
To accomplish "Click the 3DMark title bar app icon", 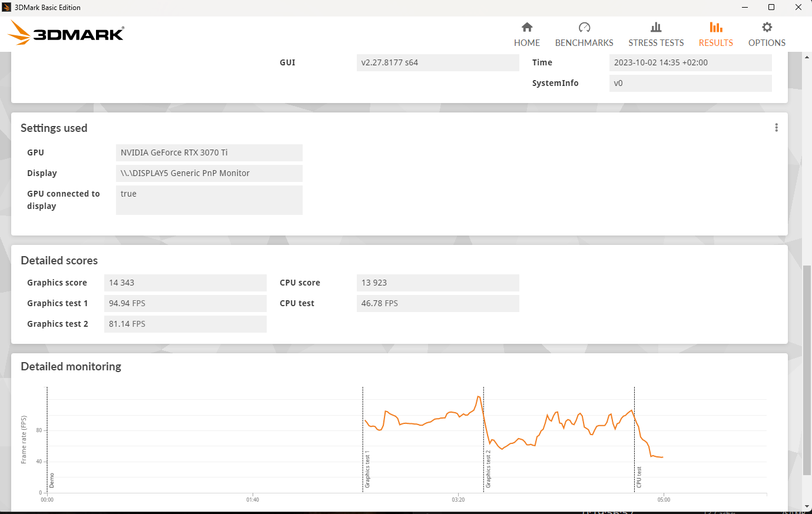I will coord(7,7).
